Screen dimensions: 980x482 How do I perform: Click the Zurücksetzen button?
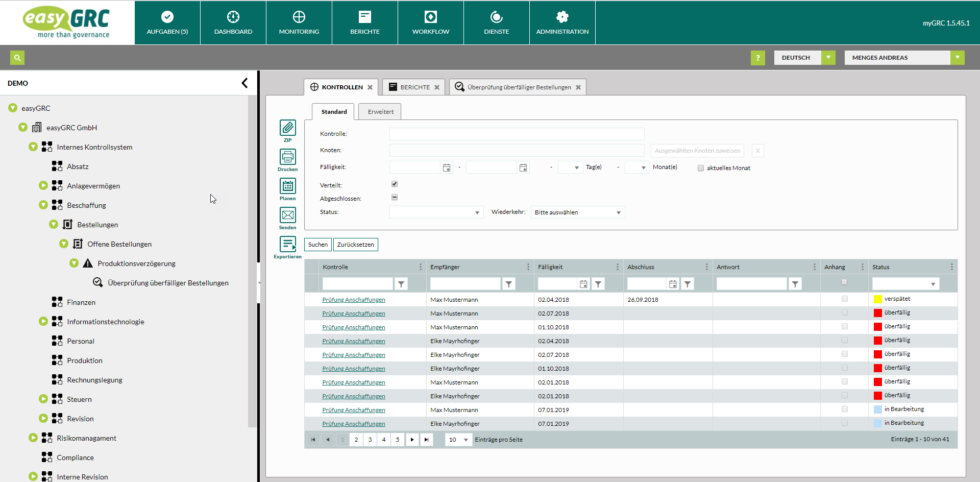tap(355, 245)
